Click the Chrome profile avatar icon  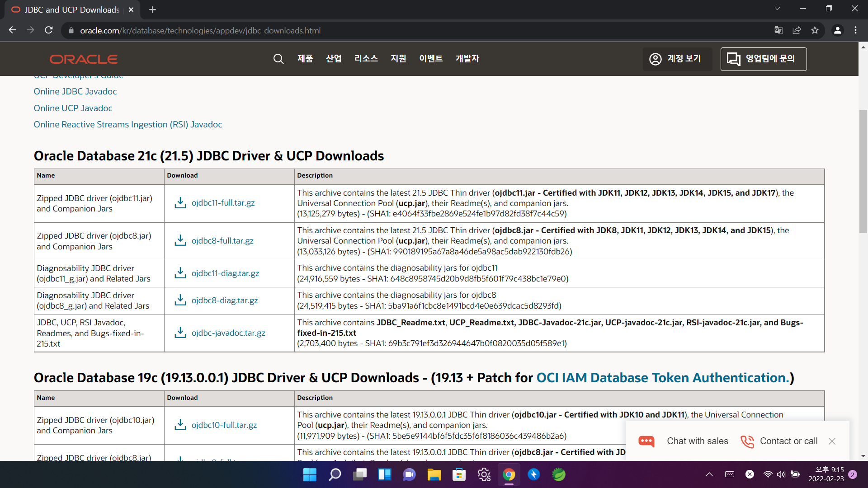[x=837, y=30]
